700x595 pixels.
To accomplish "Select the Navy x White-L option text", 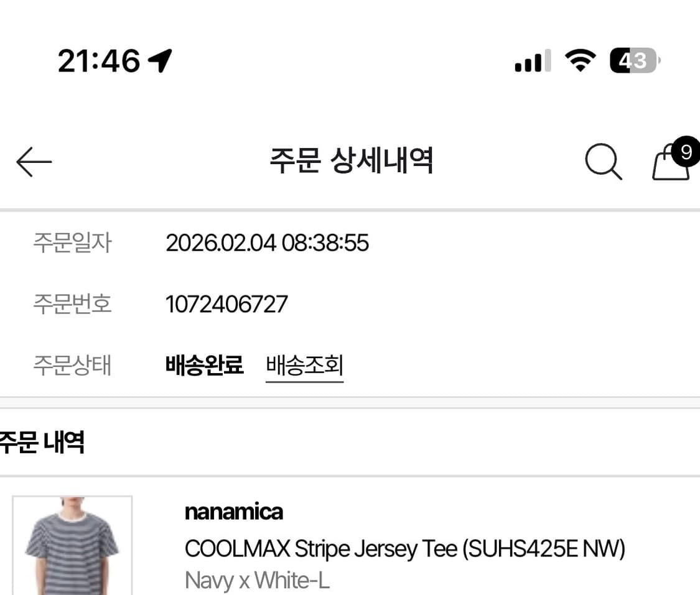I will (257, 579).
